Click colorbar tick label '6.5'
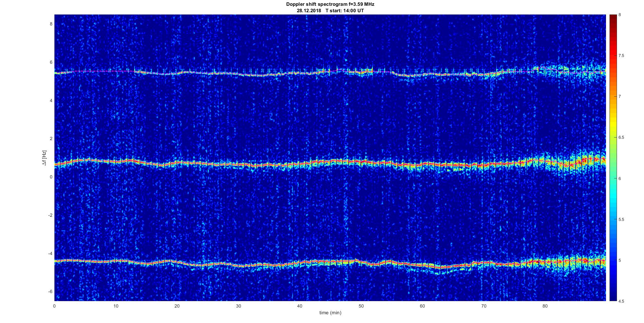Viewport: 644px width, 323px height. (x=621, y=138)
